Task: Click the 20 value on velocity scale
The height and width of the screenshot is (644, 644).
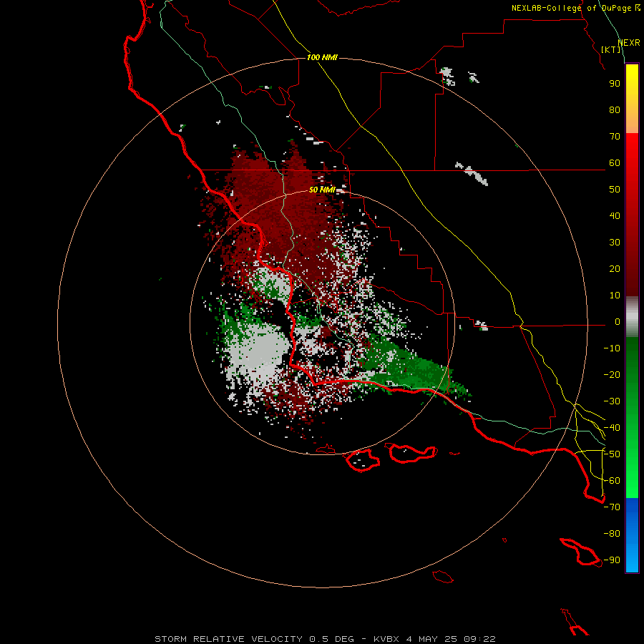Action: point(615,269)
